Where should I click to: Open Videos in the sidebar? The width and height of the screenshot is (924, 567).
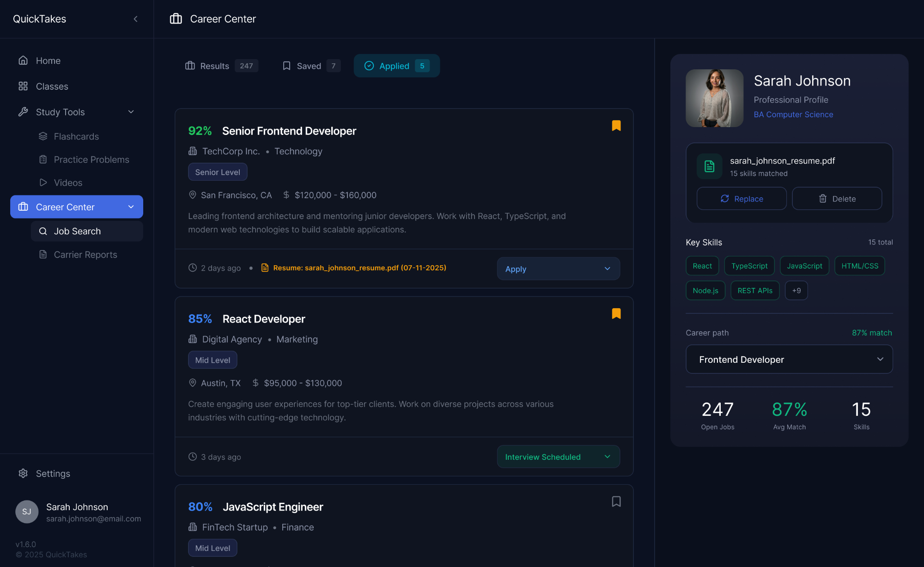click(87, 183)
